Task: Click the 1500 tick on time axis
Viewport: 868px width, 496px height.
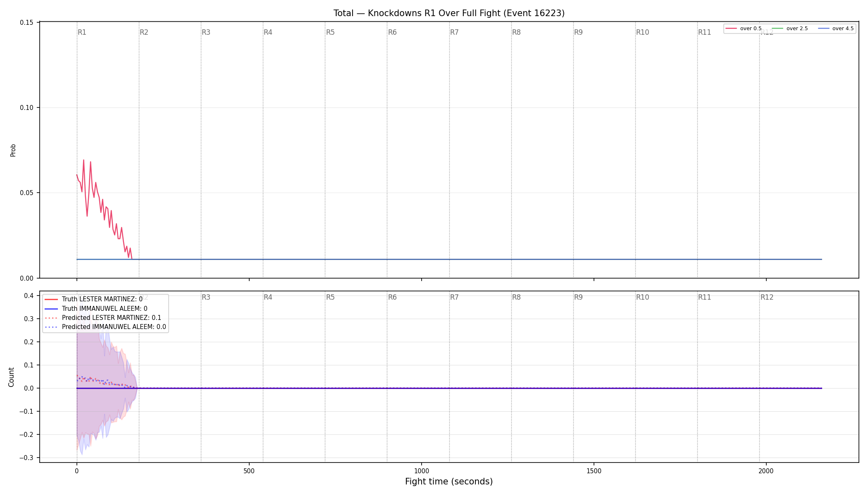Action: pyautogui.click(x=594, y=471)
